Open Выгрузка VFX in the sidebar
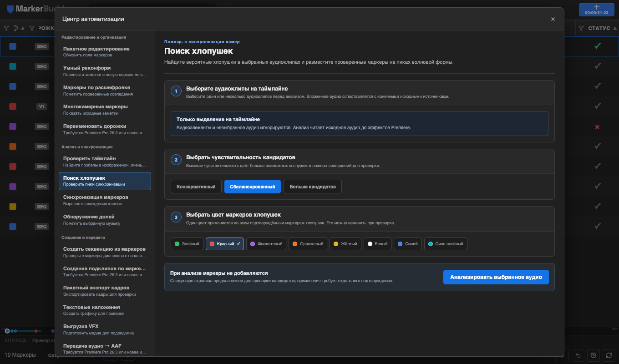Viewport: 619px width, 364px height. pyautogui.click(x=105, y=329)
